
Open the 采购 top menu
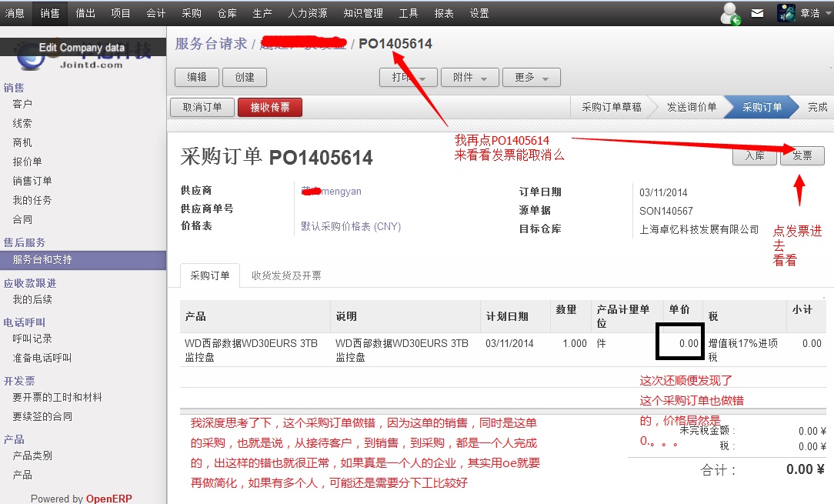(192, 13)
